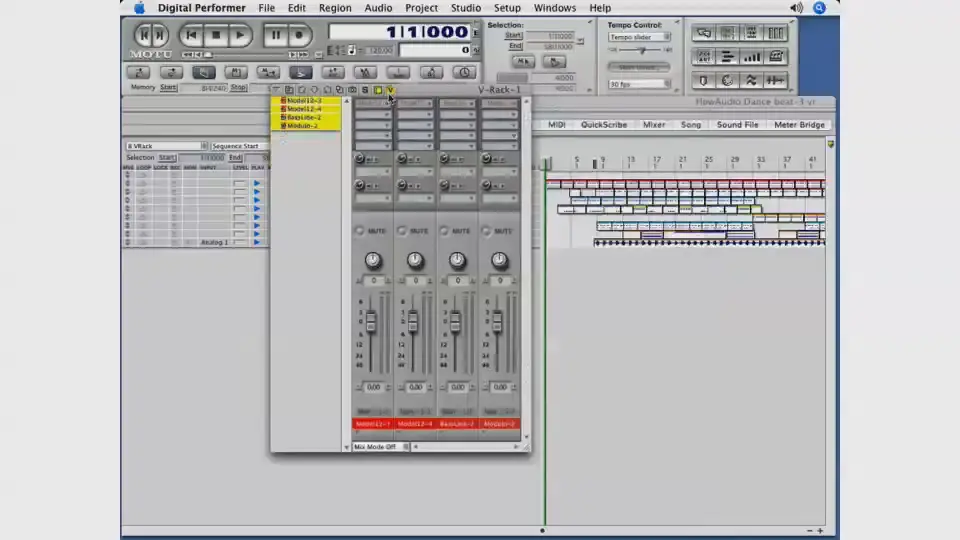Click the blue play arrow for Analog 1 track
This screenshot has width=960, height=540.
pos(257,242)
